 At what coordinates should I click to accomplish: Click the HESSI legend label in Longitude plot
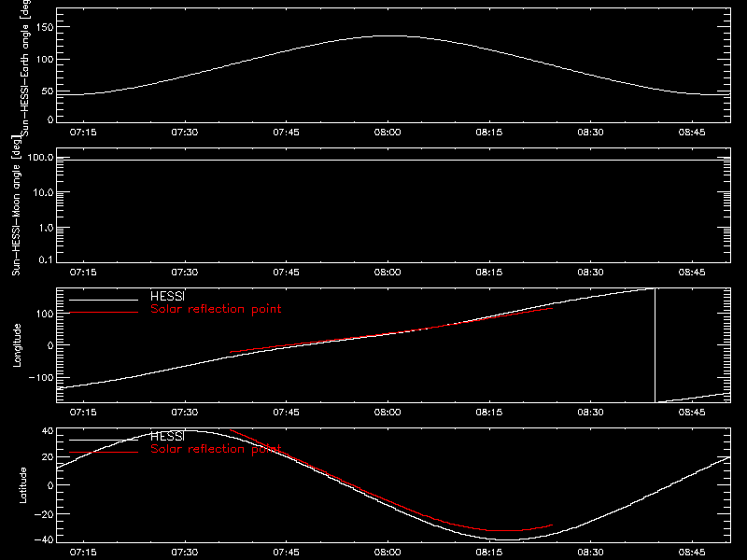(167, 296)
